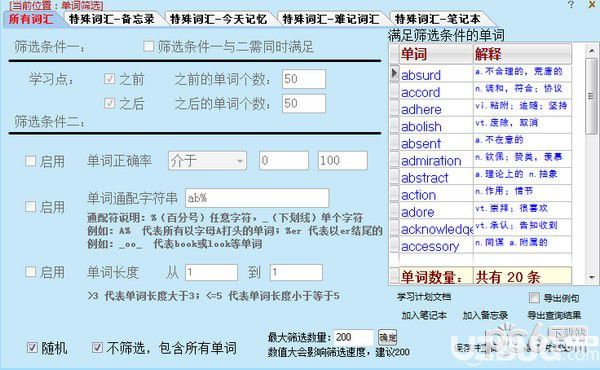The width and height of the screenshot is (600, 370).
Task: Click the 加入备忘录 button
Action: [x=485, y=315]
